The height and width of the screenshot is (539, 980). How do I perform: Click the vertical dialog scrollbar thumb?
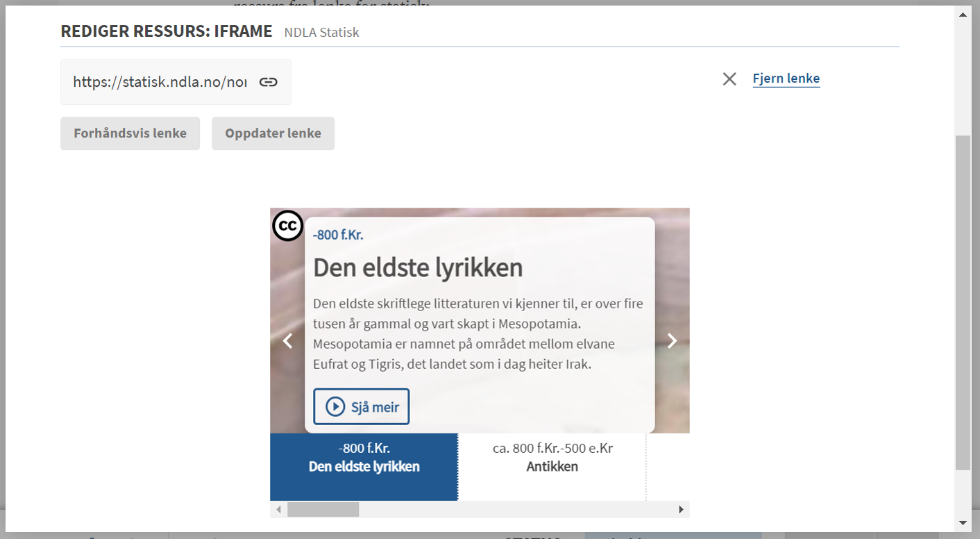pyautogui.click(x=963, y=302)
